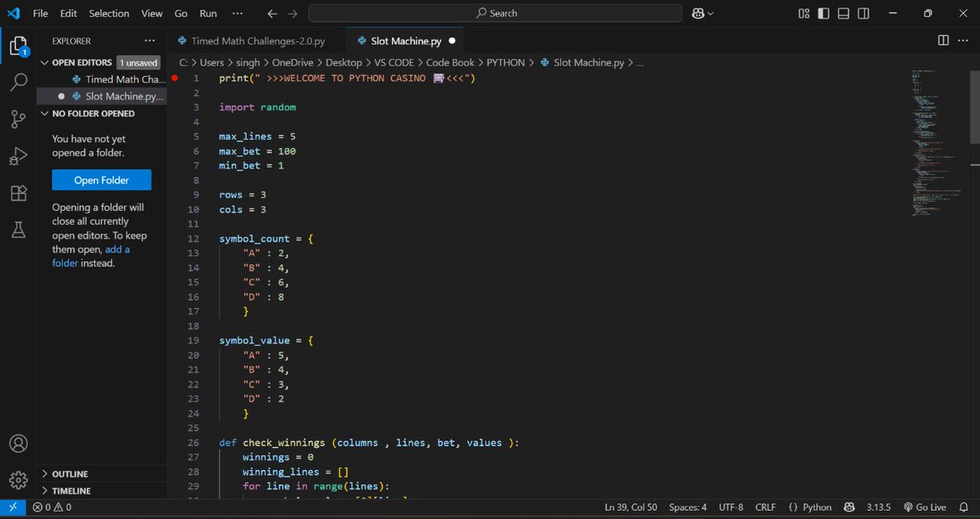Click the PYTHON breadcrumb folder
Viewport: 980px width, 519px height.
click(x=506, y=62)
